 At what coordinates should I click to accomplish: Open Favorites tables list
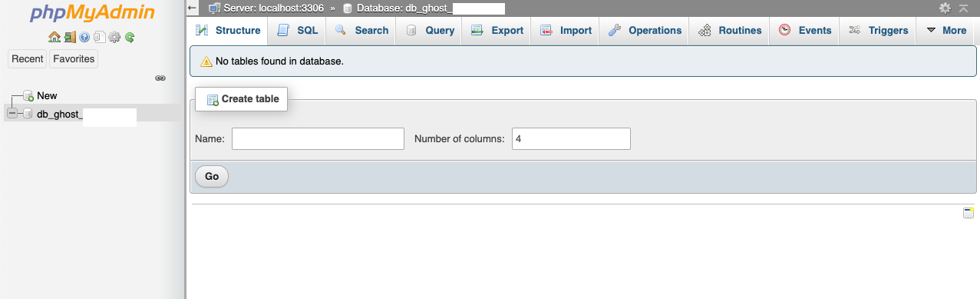point(74,59)
